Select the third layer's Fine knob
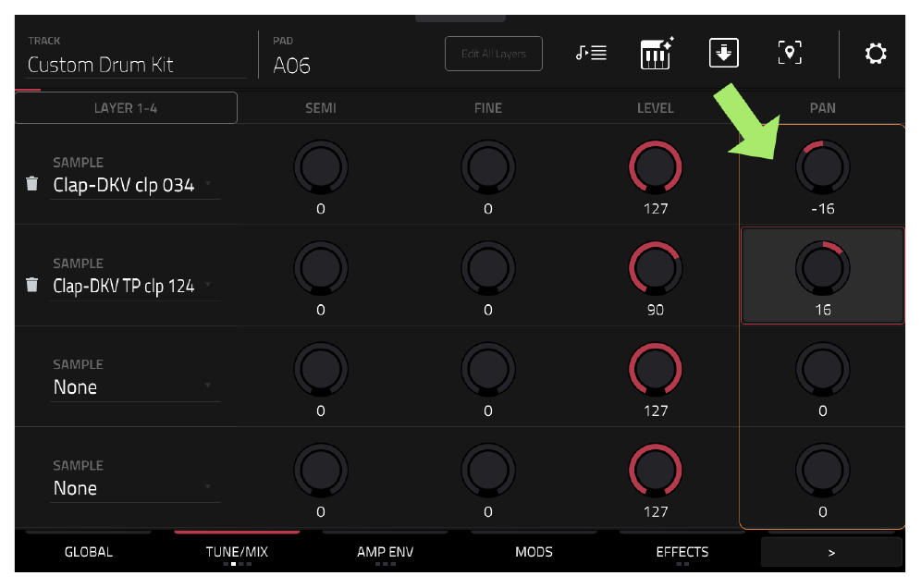Screen dimensions: 921x588 pos(488,370)
